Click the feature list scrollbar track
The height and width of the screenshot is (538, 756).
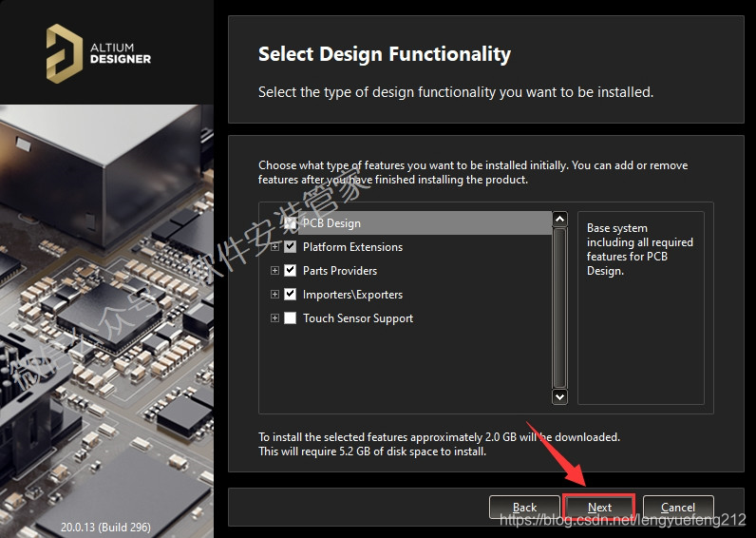pyautogui.click(x=559, y=308)
